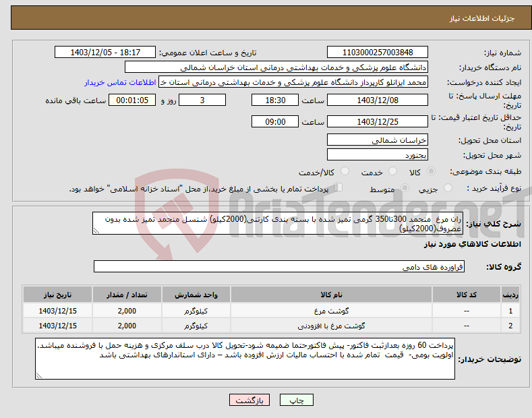
Task: Click the resize handle of شرح کلی نیاز box
Action: [x=96, y=231]
